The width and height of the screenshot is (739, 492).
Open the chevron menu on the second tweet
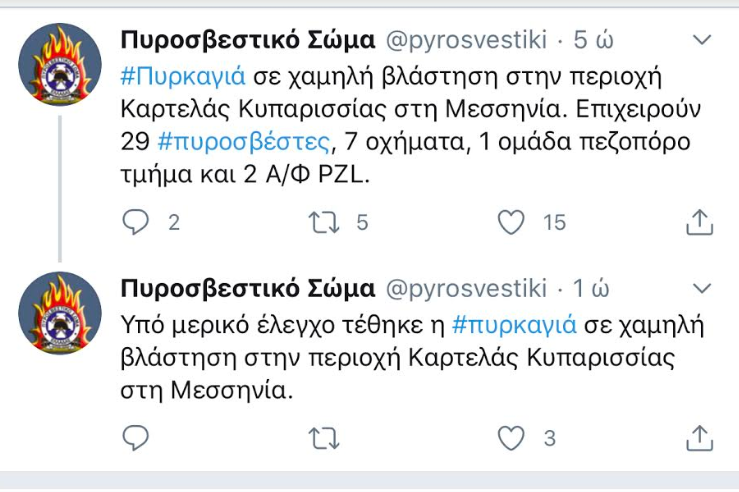pyautogui.click(x=702, y=288)
